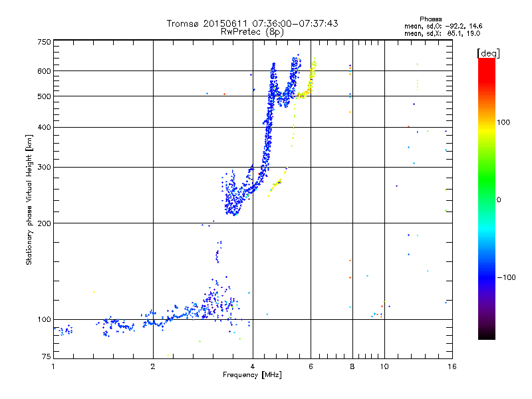Click the x-axis tick label '10'
The width and height of the screenshot is (532, 399).
pyautogui.click(x=384, y=366)
